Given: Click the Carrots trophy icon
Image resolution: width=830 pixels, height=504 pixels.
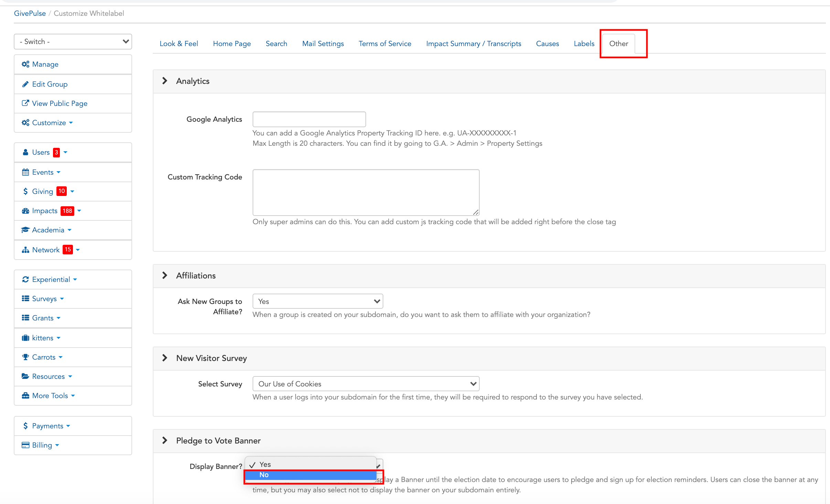Looking at the screenshot, I should tap(25, 357).
